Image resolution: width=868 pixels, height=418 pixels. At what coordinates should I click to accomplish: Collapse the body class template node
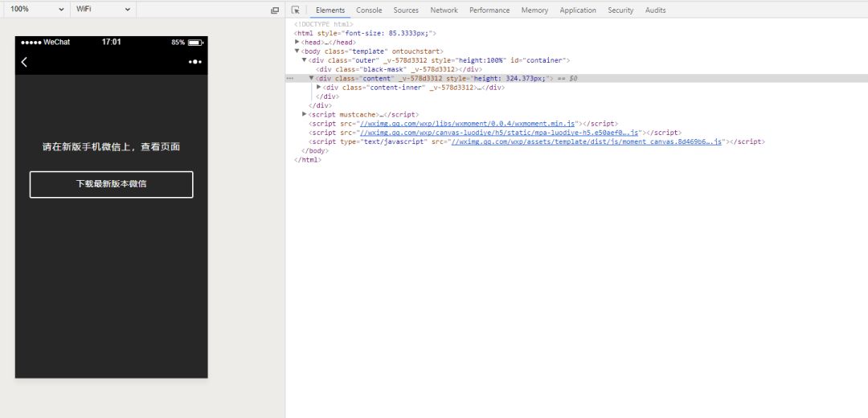297,51
